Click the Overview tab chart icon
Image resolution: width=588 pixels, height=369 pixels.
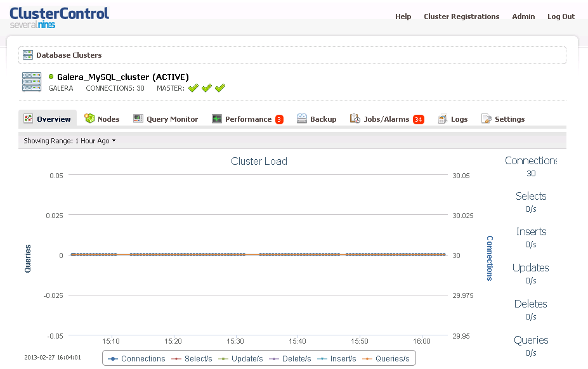click(28, 119)
